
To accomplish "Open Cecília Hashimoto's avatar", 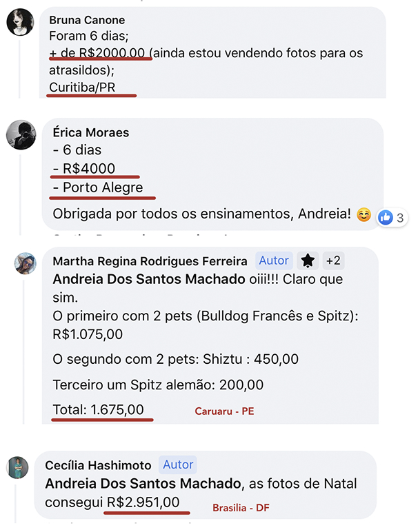I will pos(18,468).
